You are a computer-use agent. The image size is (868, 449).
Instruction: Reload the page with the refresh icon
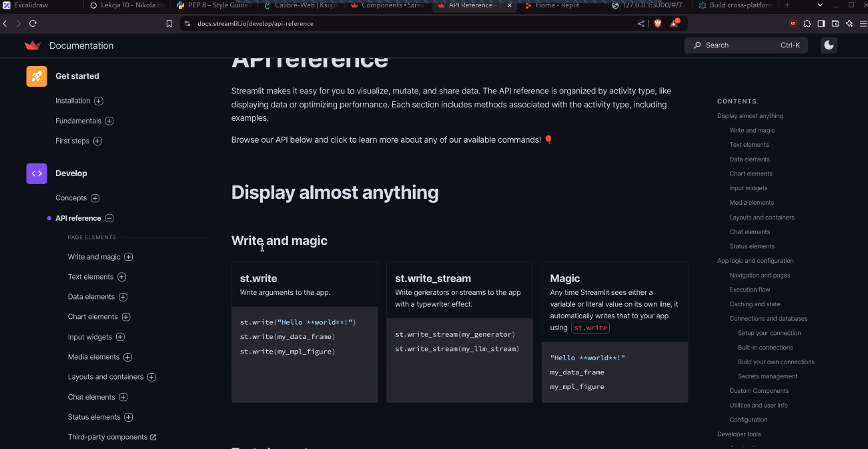(33, 23)
